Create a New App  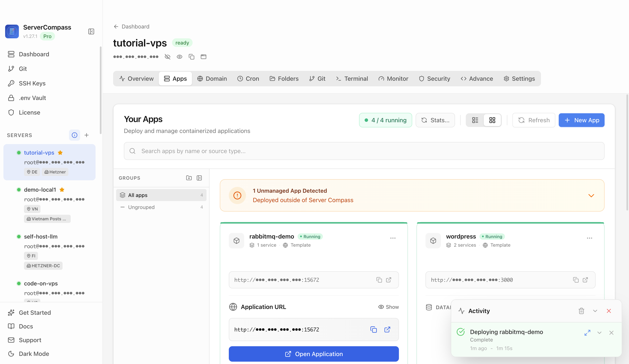pyautogui.click(x=582, y=120)
